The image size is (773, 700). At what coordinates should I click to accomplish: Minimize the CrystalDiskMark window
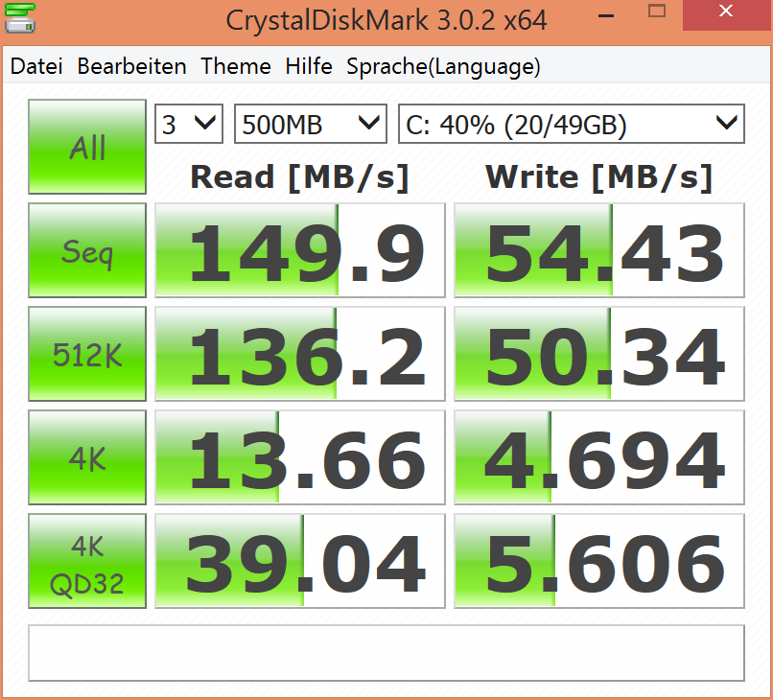606,14
